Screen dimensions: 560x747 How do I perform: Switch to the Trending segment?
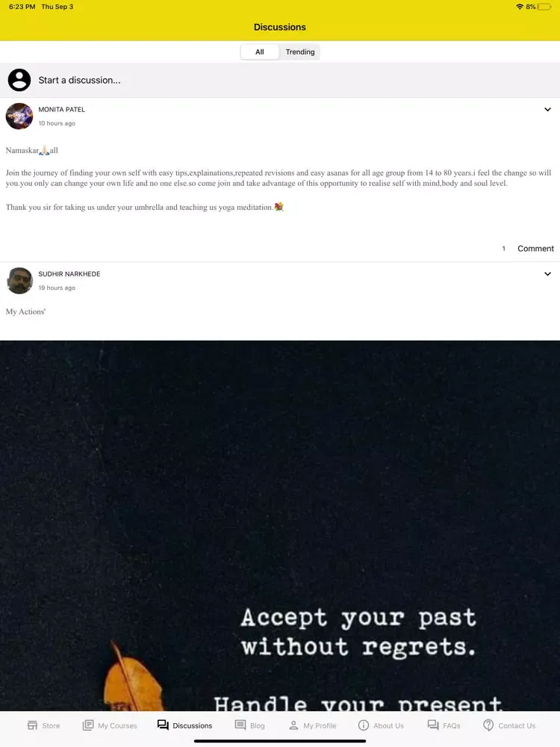pyautogui.click(x=300, y=52)
